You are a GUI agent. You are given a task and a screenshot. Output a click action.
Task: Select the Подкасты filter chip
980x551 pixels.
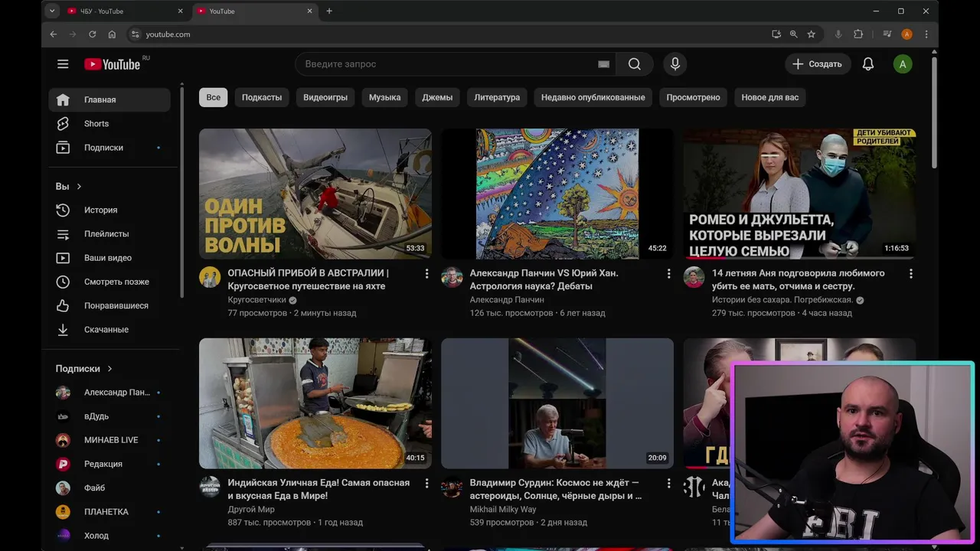(262, 97)
